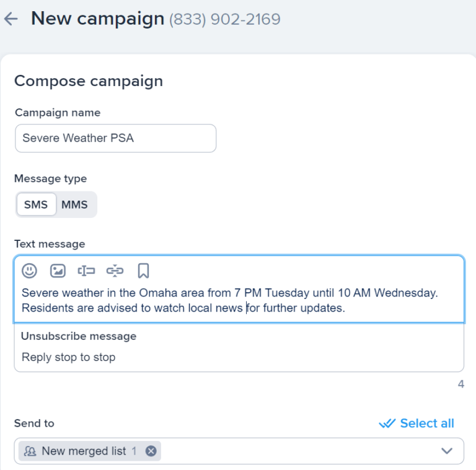The width and height of the screenshot is (476, 470).
Task: Click the phone number (833) 902-2169
Action: (x=224, y=19)
